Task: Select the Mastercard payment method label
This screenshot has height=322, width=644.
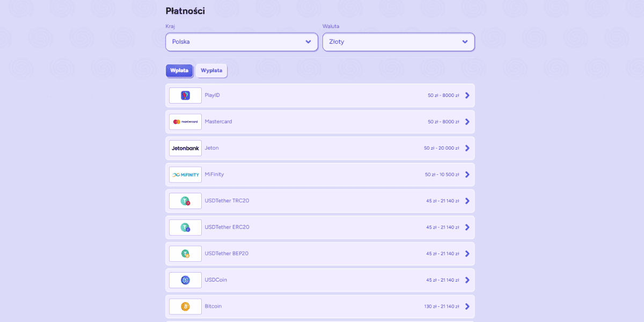Action: [218, 122]
